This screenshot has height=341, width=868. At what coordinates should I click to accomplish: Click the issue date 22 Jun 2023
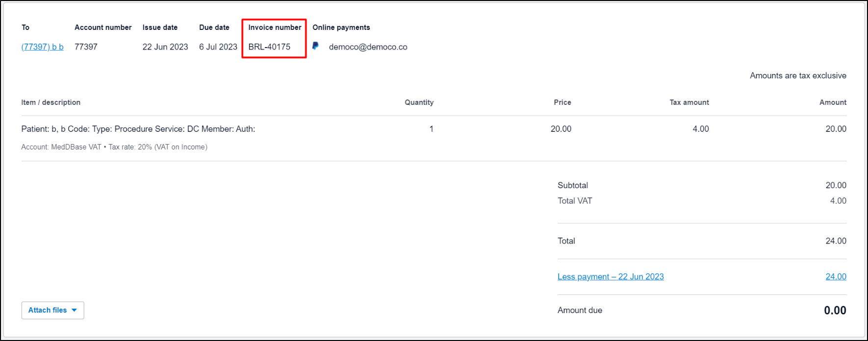(165, 47)
